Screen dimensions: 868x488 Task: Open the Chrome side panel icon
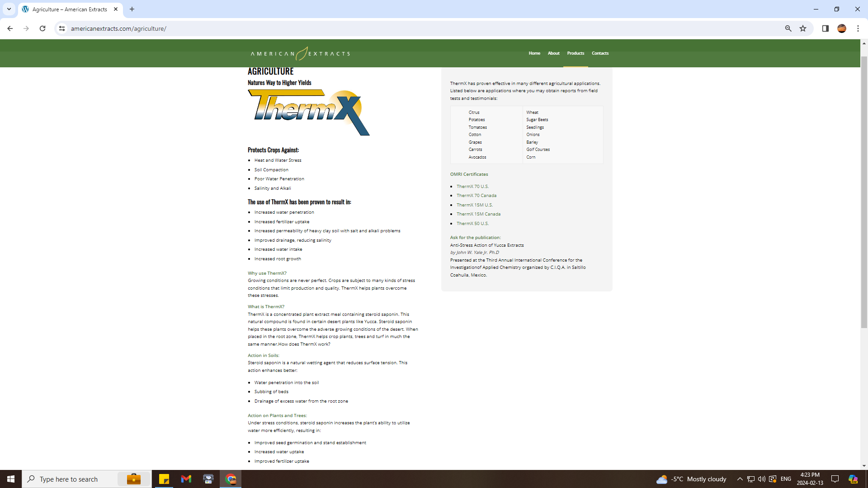825,28
